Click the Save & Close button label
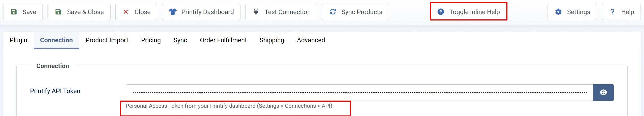This screenshot has height=116, width=644. [x=85, y=12]
